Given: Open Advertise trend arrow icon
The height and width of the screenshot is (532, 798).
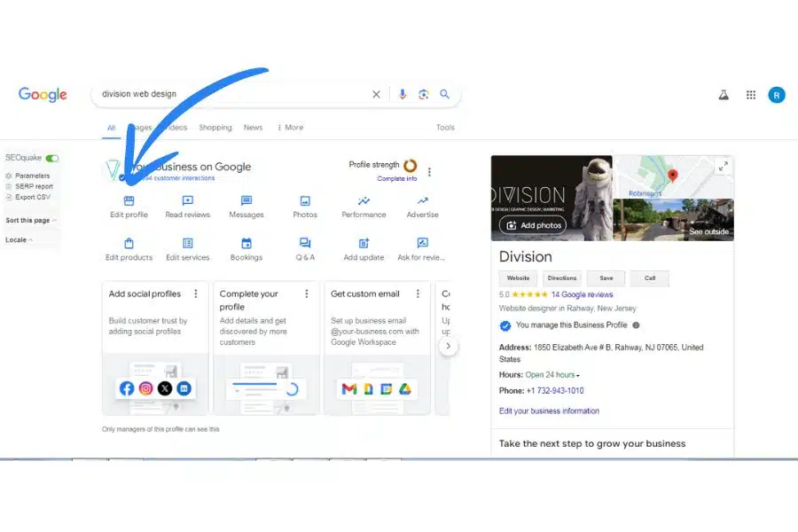Looking at the screenshot, I should (x=422, y=200).
